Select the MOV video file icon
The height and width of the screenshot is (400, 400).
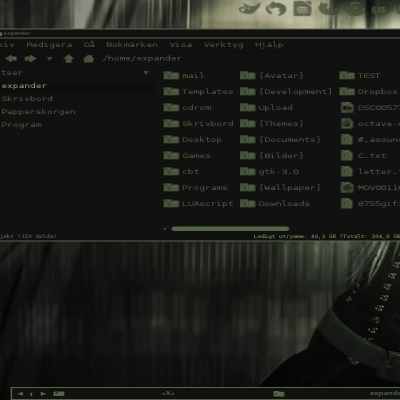point(347,188)
